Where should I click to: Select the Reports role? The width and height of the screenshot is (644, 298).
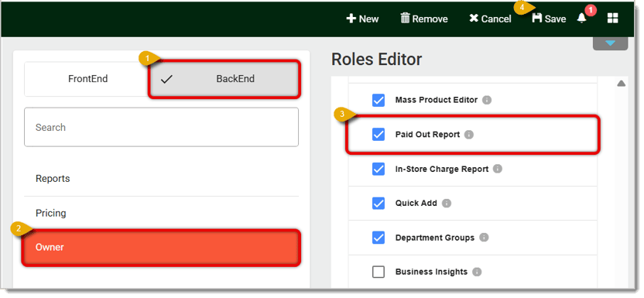(162, 179)
